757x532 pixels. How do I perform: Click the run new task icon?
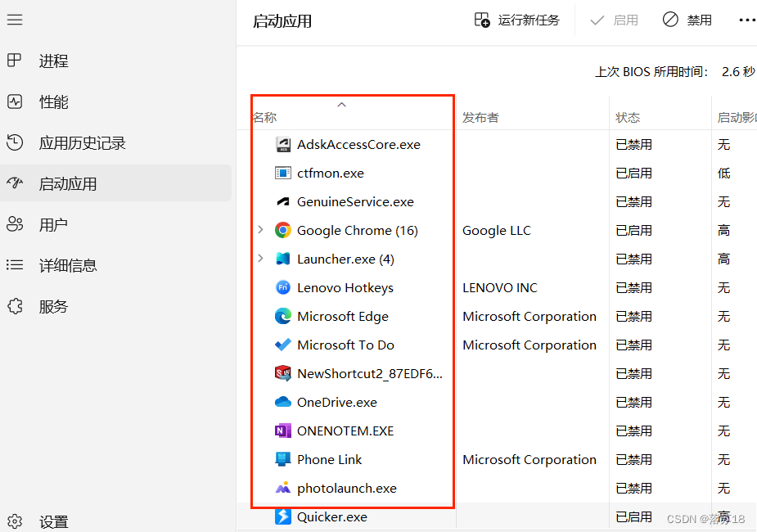(482, 20)
